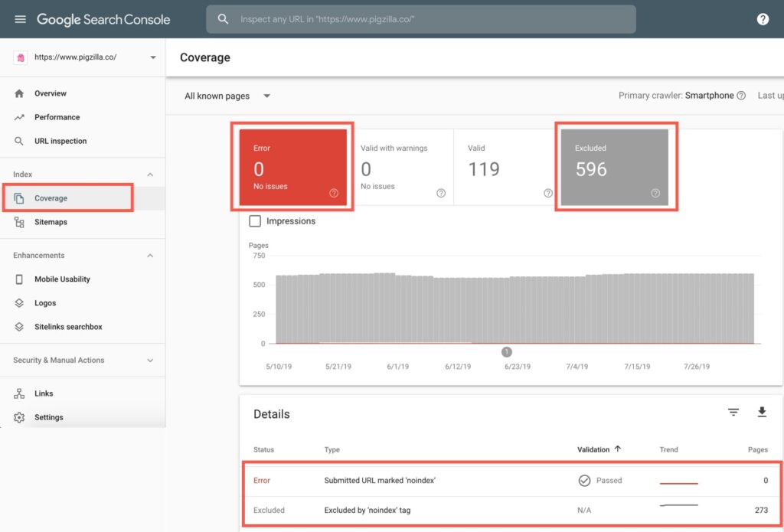Open the Excluded by 'noindex' tag row
Image resolution: width=784 pixels, height=532 pixels.
367,510
